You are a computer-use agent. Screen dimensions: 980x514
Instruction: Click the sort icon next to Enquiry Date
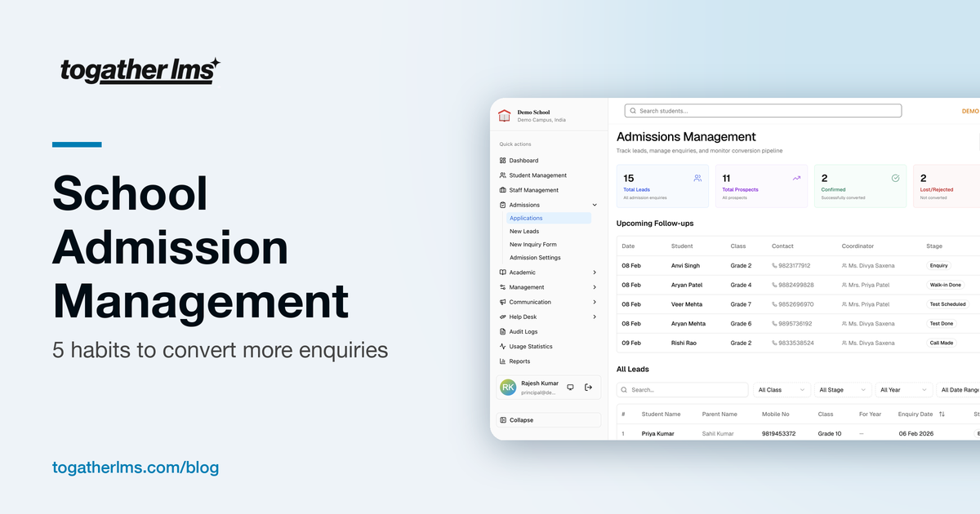pos(942,414)
